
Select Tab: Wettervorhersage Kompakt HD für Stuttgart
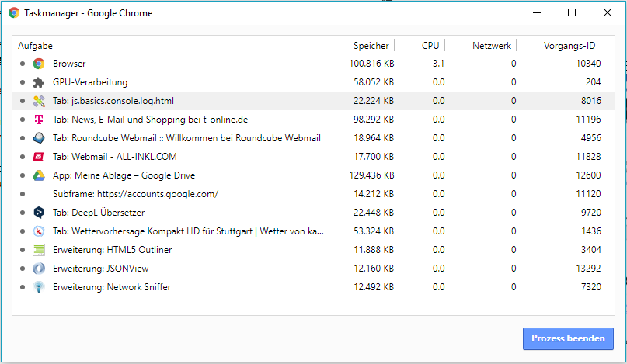point(313,231)
